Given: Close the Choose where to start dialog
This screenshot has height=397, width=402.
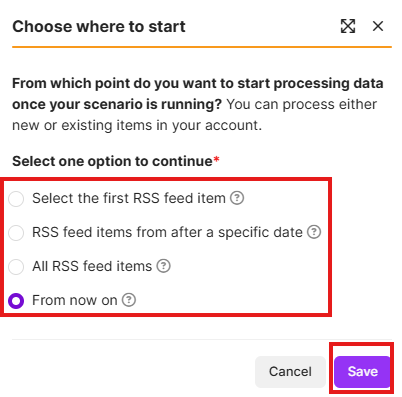Looking at the screenshot, I should (x=378, y=26).
